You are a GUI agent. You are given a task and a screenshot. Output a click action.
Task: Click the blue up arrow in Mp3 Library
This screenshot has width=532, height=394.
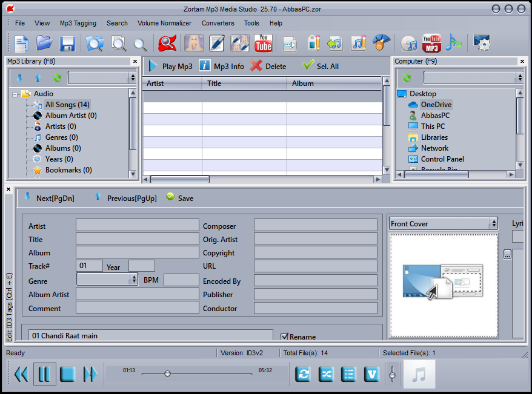pos(38,78)
